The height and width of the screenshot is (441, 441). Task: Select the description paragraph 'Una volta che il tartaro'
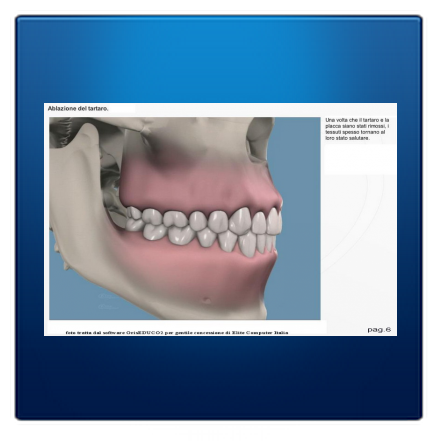coord(357,129)
